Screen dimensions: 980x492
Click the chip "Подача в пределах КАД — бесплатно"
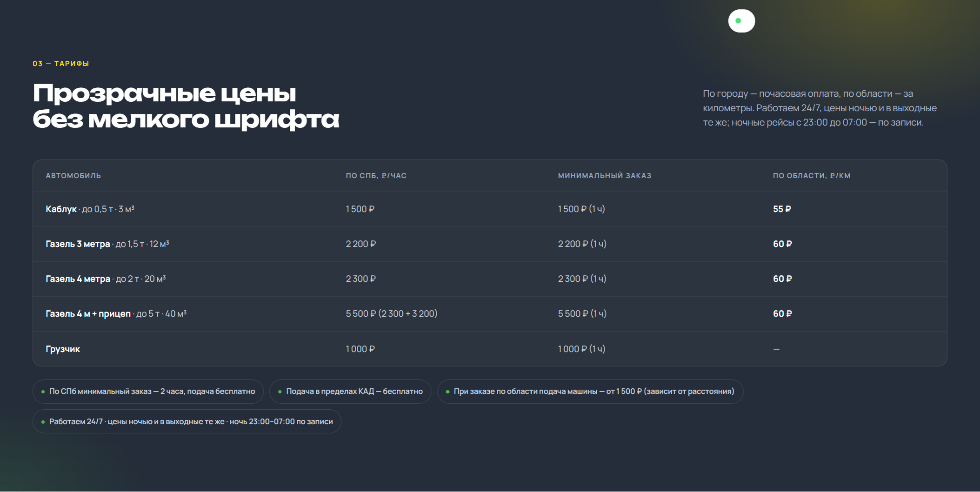(350, 392)
